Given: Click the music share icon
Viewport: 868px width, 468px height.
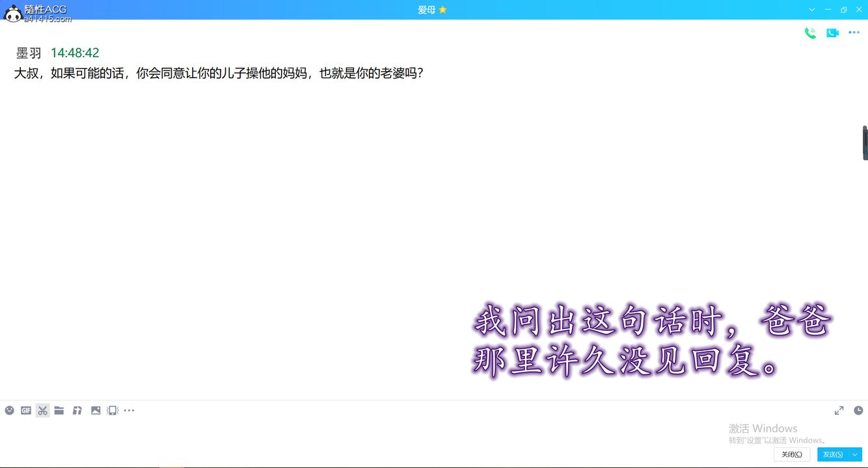Looking at the screenshot, I should pos(77,410).
